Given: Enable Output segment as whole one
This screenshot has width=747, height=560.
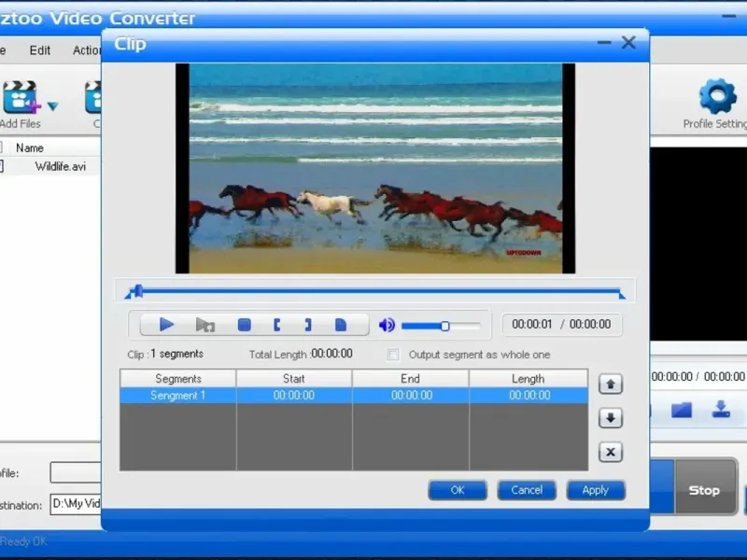Looking at the screenshot, I should pos(393,355).
